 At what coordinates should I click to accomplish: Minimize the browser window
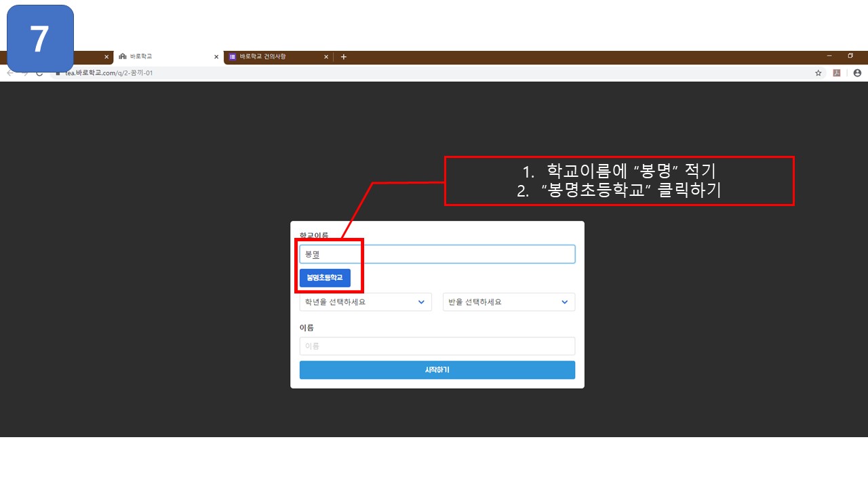pyautogui.click(x=830, y=56)
